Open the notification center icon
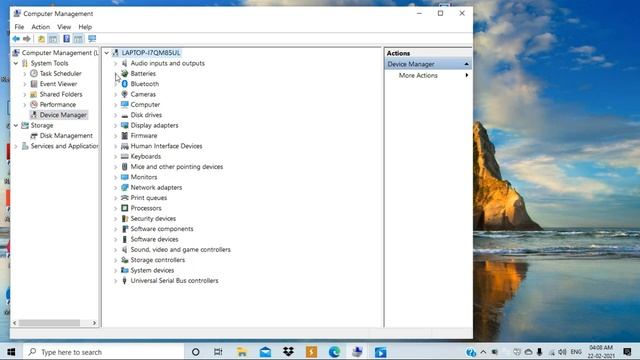This screenshot has height=360, width=640. [x=627, y=352]
